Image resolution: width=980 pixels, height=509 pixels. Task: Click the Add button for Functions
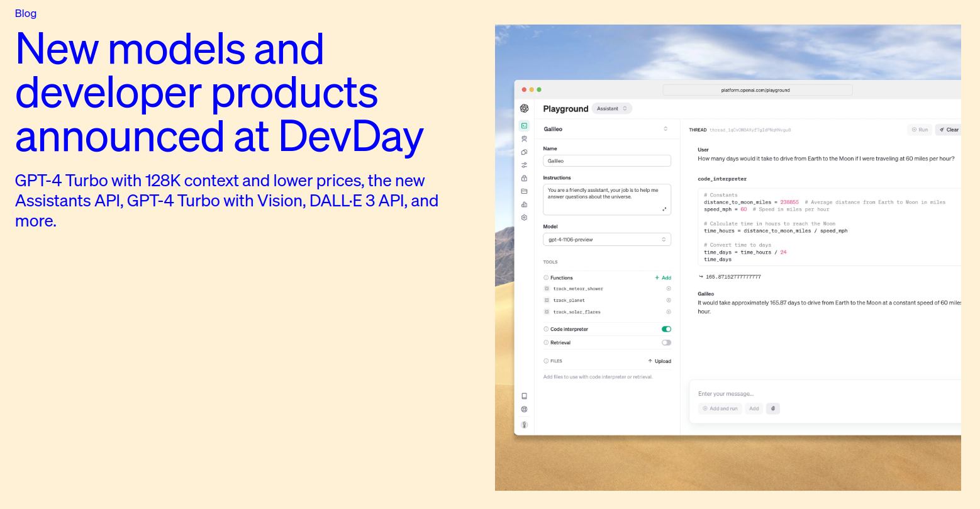[x=663, y=277]
